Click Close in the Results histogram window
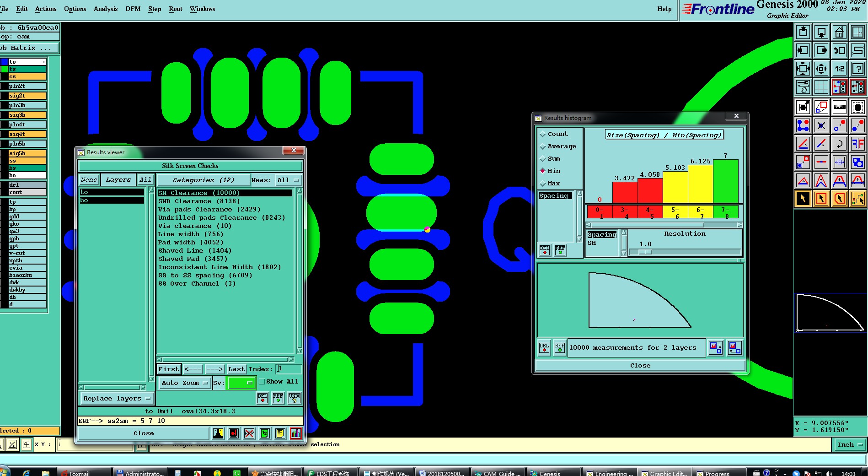The height and width of the screenshot is (476, 868). tap(640, 365)
